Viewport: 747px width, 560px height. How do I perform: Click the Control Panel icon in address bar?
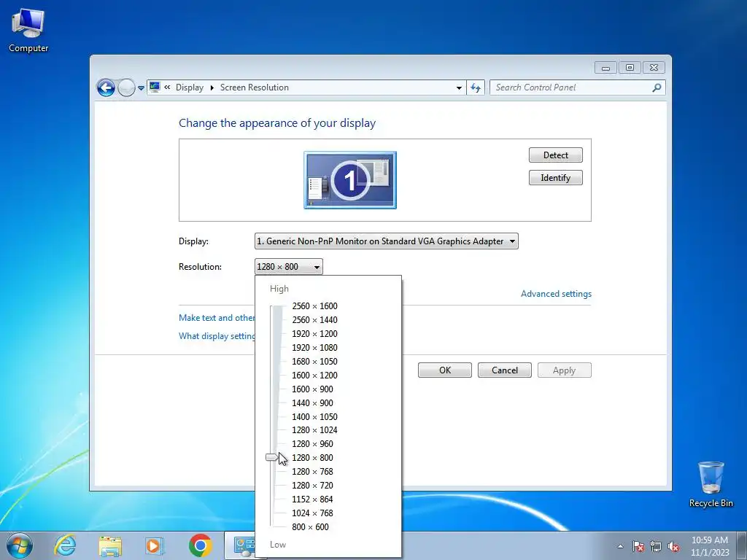click(155, 87)
